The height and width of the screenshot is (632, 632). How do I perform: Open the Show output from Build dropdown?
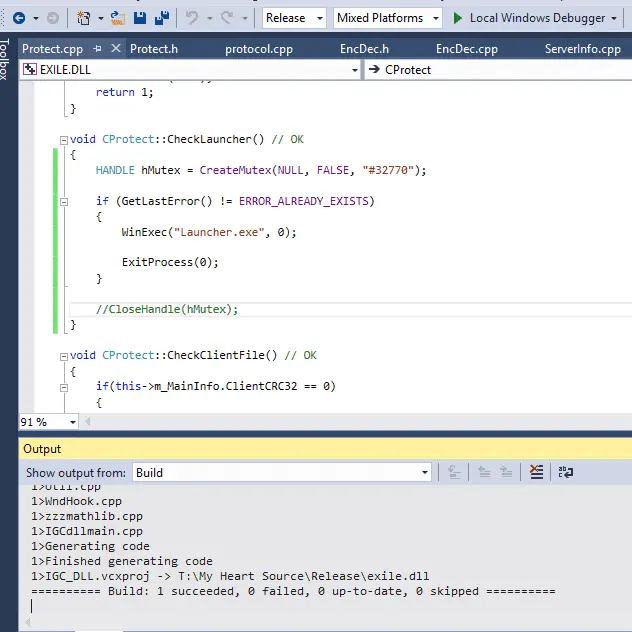[282, 472]
